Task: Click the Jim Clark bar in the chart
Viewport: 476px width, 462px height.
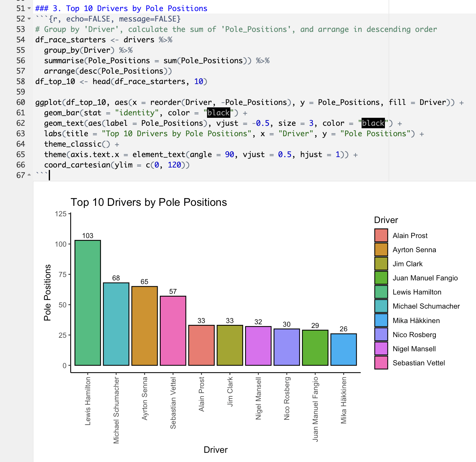Action: point(230,345)
